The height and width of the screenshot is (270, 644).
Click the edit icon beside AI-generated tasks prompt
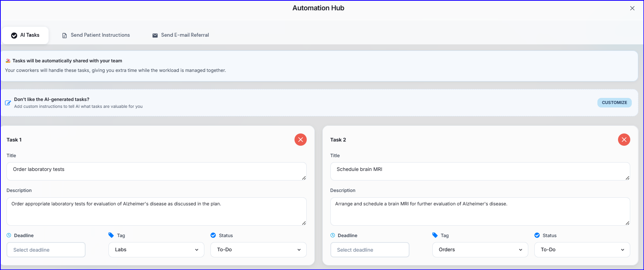tap(8, 103)
